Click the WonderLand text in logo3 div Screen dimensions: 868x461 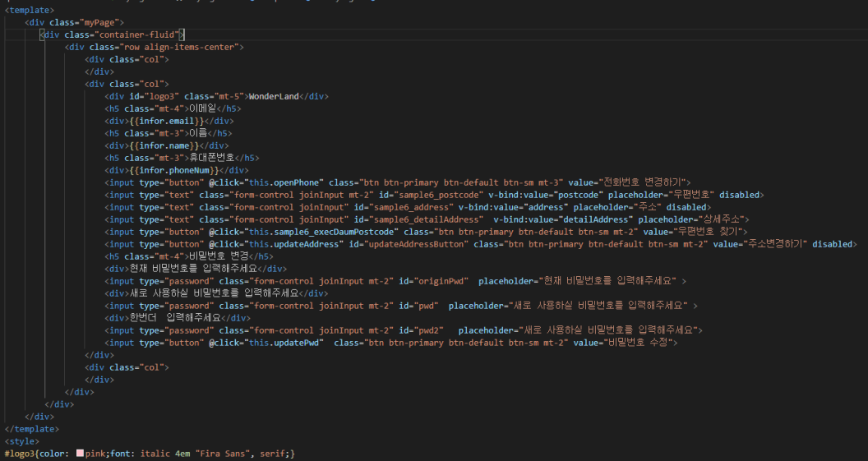pyautogui.click(x=274, y=96)
